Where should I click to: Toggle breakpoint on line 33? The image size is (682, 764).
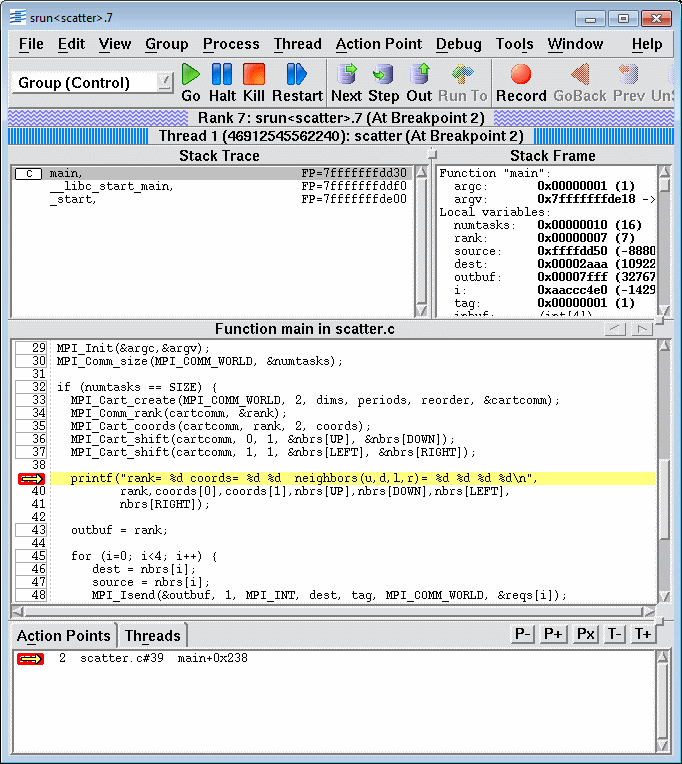pyautogui.click(x=31, y=400)
